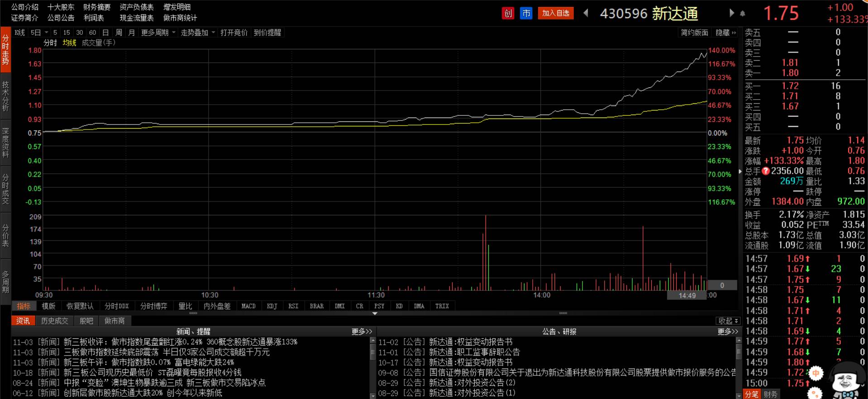Go to previous stock with left arrow
This screenshot has width=868, height=399.
[x=586, y=13]
